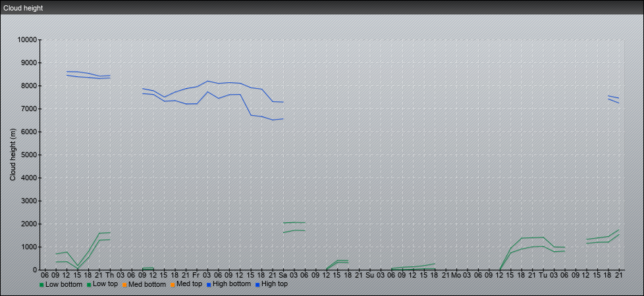
Task: Click the Su day marker on the time axis
Action: [x=369, y=274]
